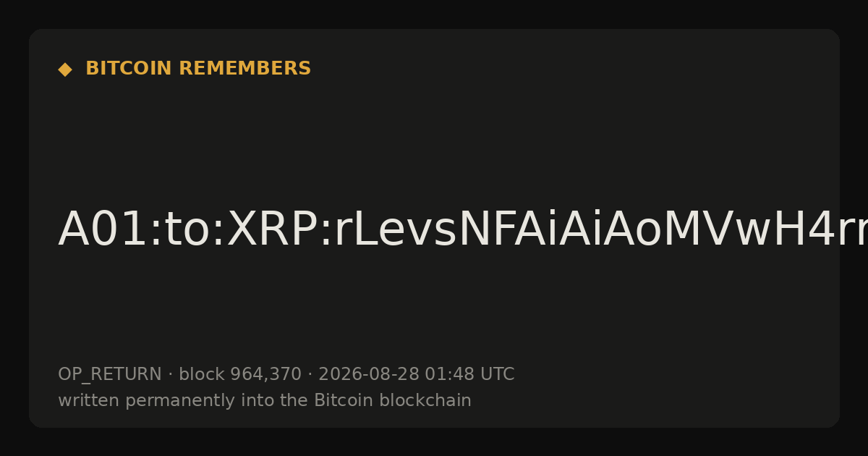Select the 'written permanently' footer line
Image resolution: width=868 pixels, height=456 pixels.
pyautogui.click(x=265, y=401)
